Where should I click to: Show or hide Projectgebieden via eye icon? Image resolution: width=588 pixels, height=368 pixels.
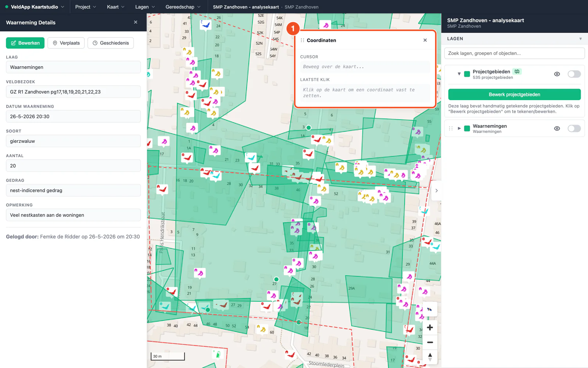[x=557, y=74]
